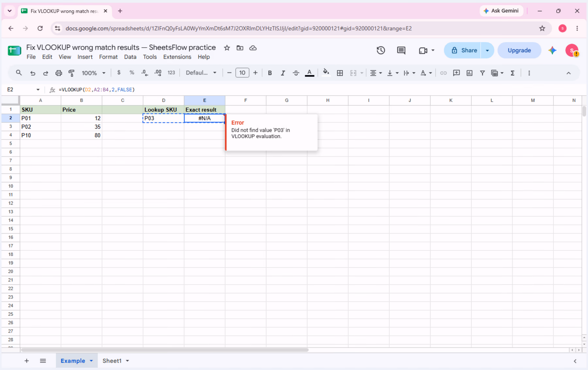Increase decimal places

[x=158, y=73]
